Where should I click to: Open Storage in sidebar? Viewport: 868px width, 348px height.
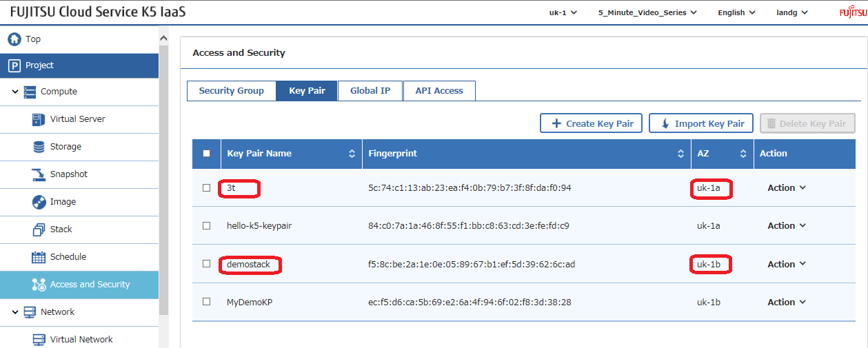pyautogui.click(x=79, y=147)
